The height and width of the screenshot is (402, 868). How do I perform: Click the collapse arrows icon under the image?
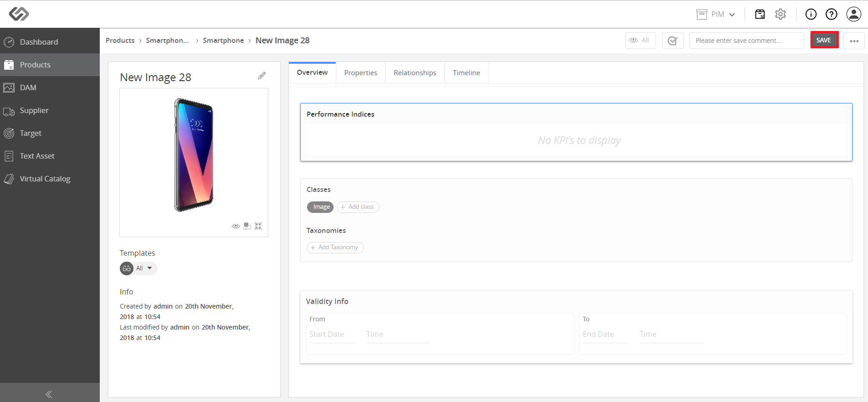coord(258,226)
